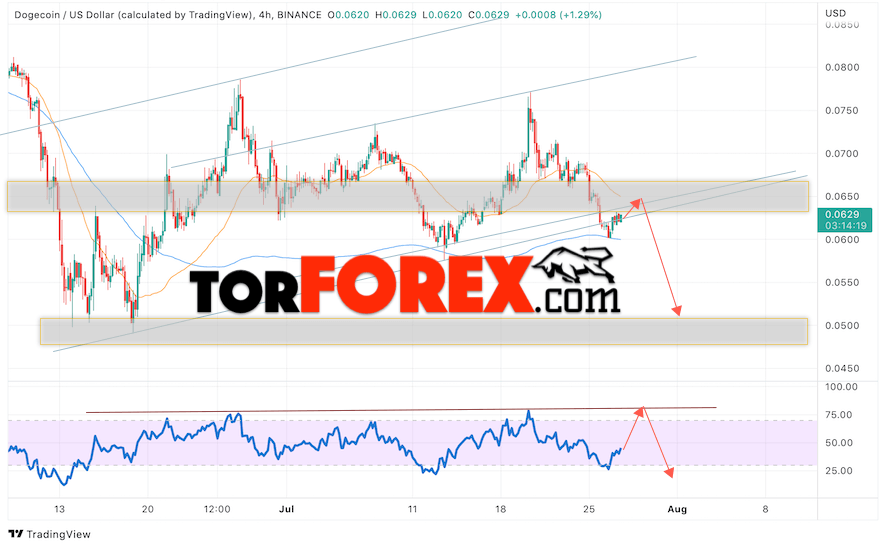This screenshot has height=548, width=886.
Task: Click the date label 25 on time axis
Action: (x=589, y=509)
